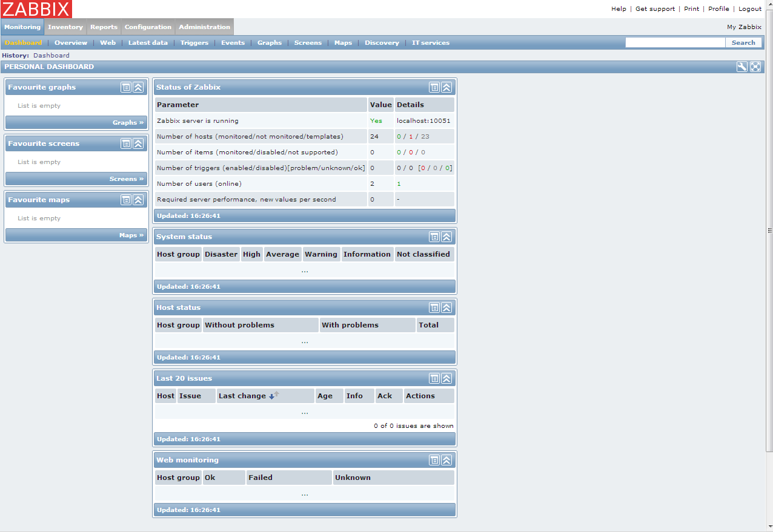Open the Profile link

(718, 8)
